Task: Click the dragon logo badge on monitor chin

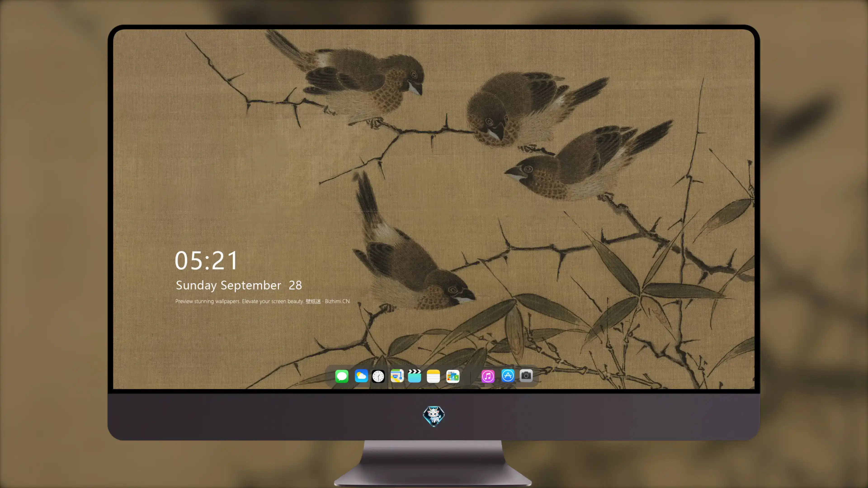Action: tap(434, 416)
